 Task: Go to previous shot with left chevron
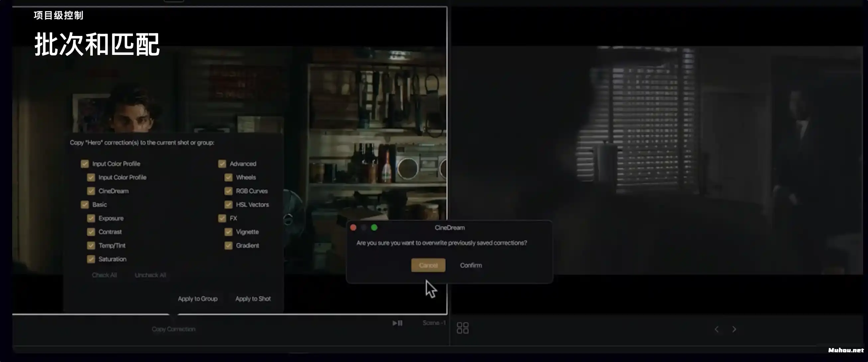(x=716, y=329)
